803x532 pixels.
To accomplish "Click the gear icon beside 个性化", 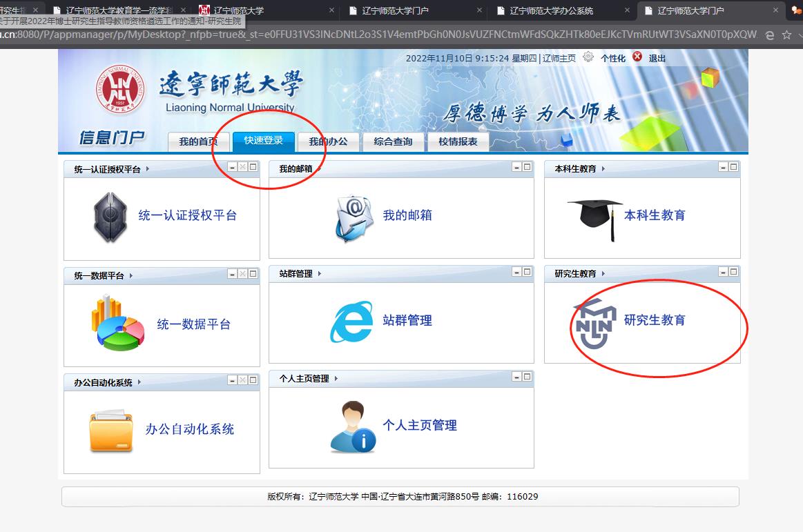I will pyautogui.click(x=588, y=57).
